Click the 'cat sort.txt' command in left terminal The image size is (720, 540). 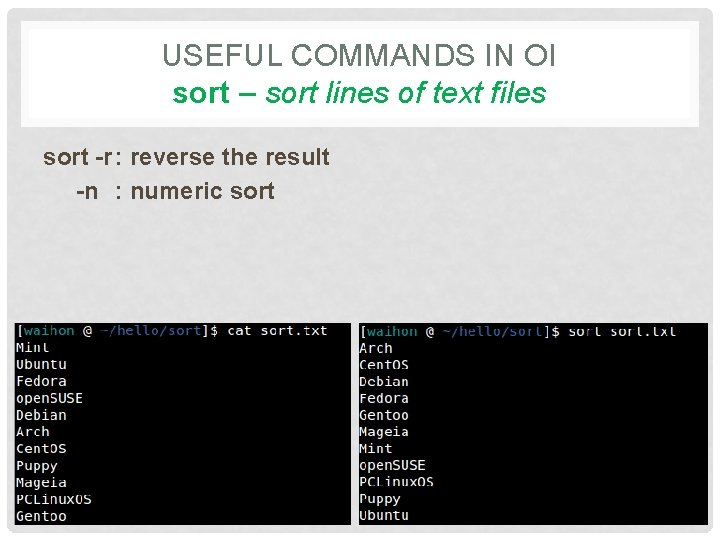(277, 331)
